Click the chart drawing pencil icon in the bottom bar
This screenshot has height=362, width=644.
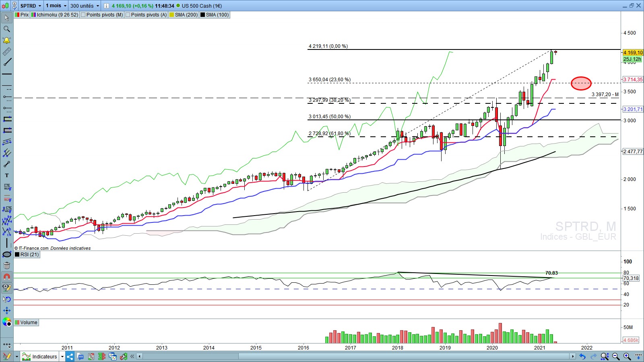[7, 356]
